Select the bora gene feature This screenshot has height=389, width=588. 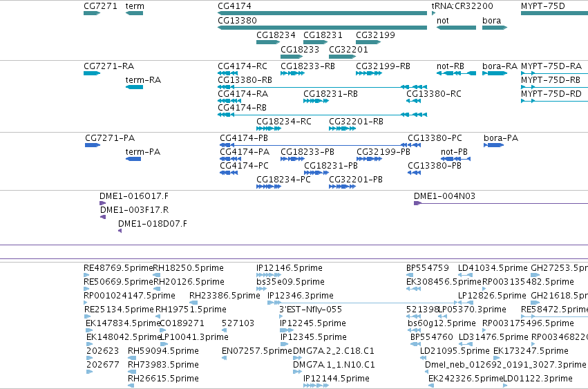click(x=495, y=28)
